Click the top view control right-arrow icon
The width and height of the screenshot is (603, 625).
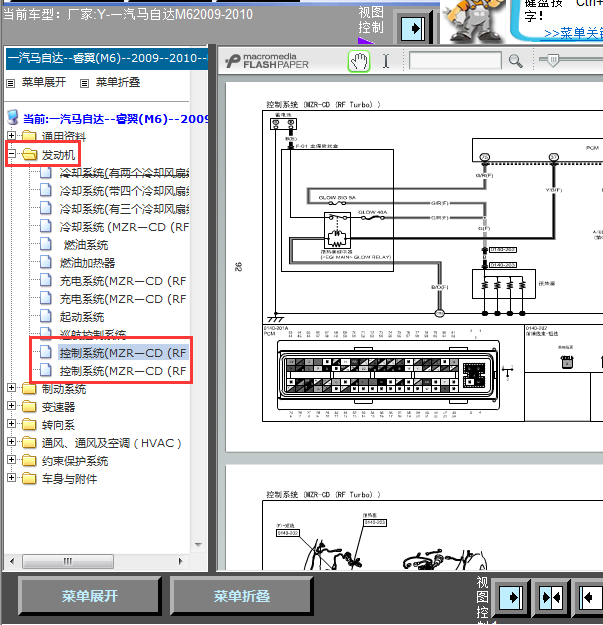click(x=413, y=28)
